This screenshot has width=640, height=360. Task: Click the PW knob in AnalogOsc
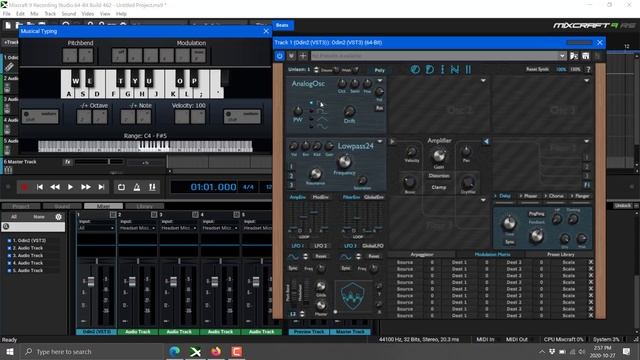point(298,111)
